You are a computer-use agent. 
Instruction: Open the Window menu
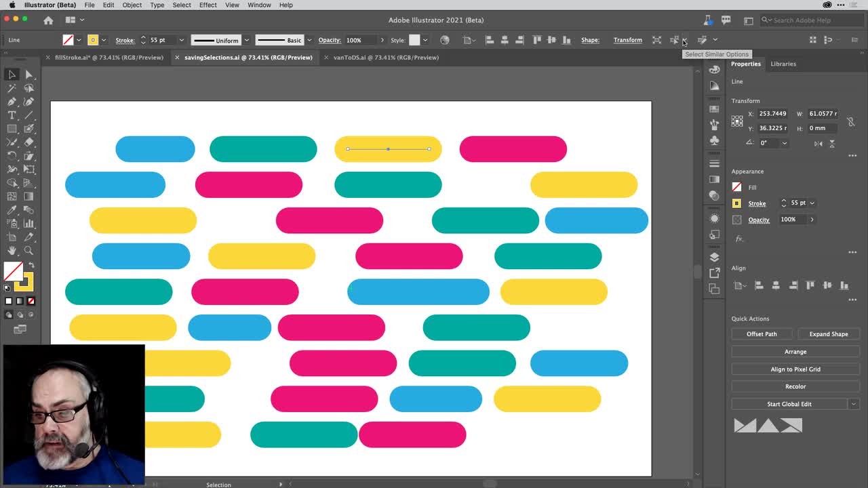tap(259, 5)
